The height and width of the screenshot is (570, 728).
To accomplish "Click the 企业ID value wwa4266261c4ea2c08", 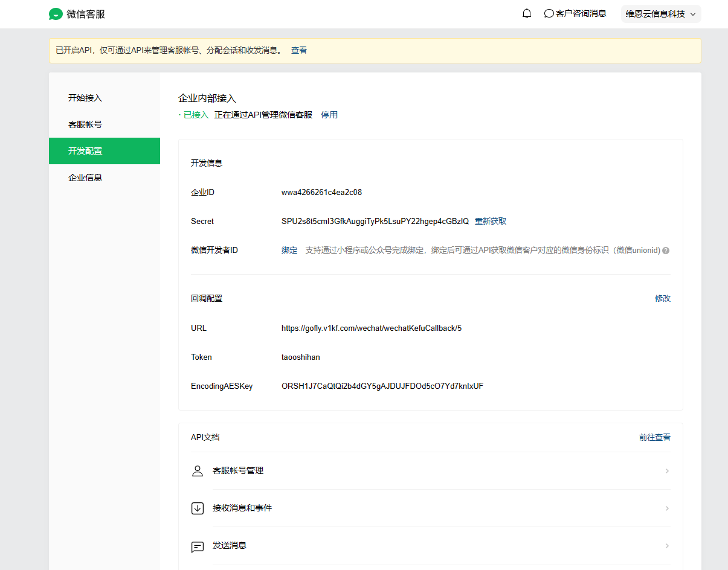I will point(321,193).
